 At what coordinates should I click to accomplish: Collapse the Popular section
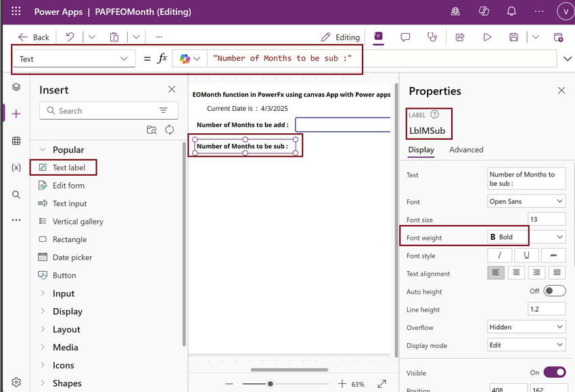click(x=43, y=149)
